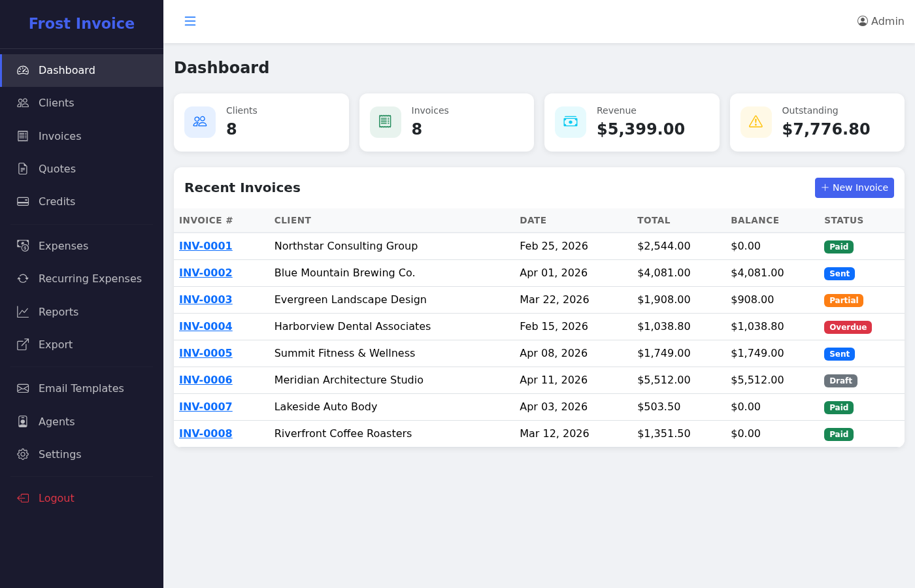
Task: Open the Invoices section via its icon
Action: [x=23, y=136]
